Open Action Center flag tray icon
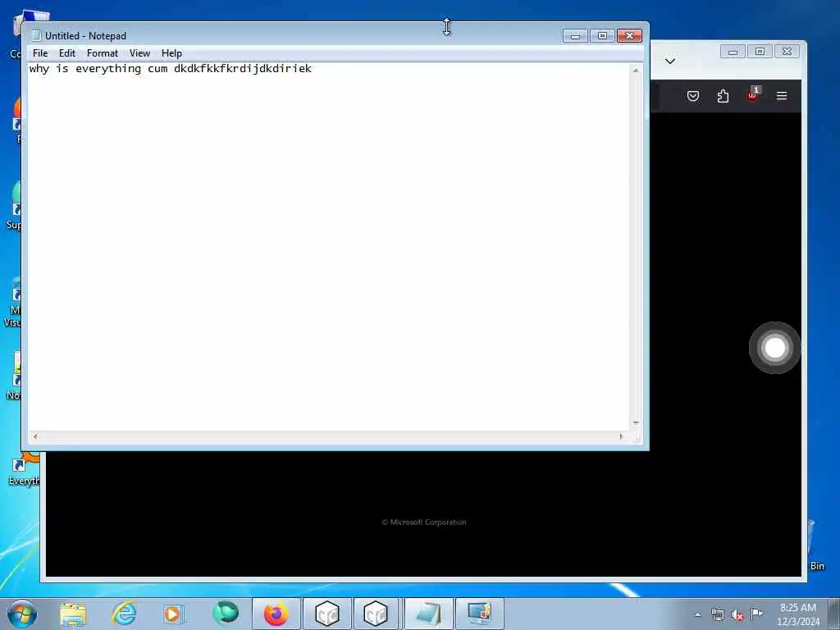This screenshot has height=630, width=840. click(756, 614)
